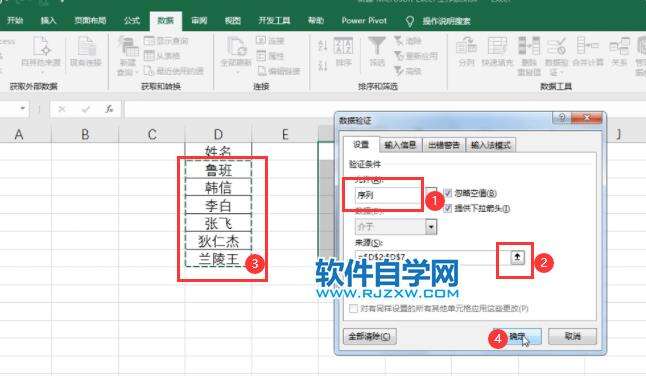646x376 pixels.
Task: Open the Data Validation (数据验证) ribbon dropdown
Action: tap(557, 56)
